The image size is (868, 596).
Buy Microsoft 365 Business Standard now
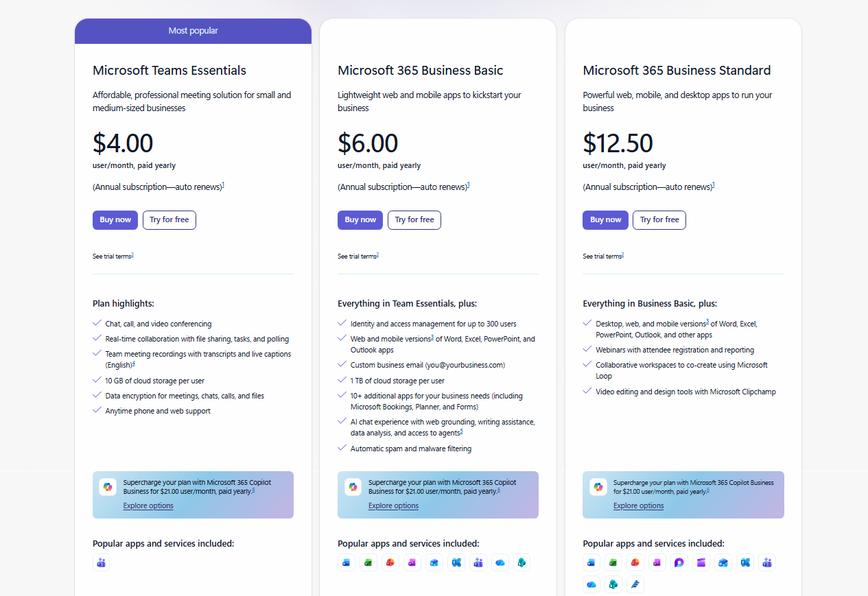[x=605, y=220]
